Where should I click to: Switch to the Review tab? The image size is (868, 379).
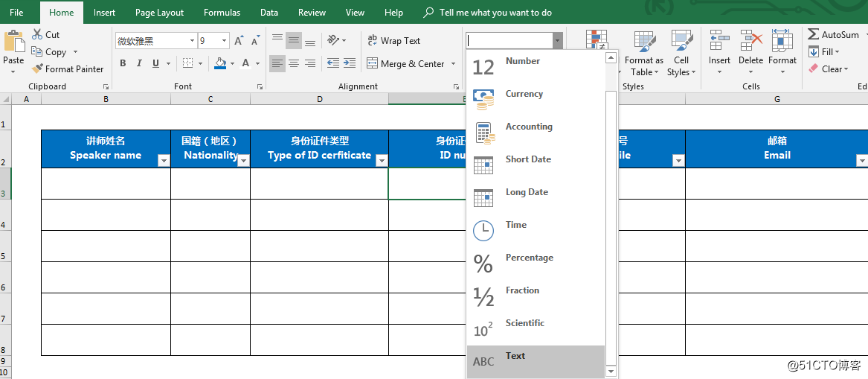(312, 12)
